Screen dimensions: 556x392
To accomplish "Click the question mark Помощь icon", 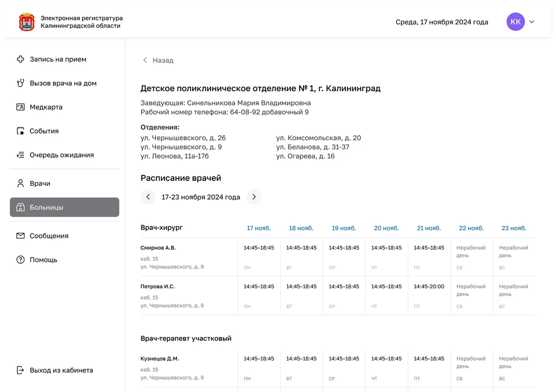I will pos(21,260).
